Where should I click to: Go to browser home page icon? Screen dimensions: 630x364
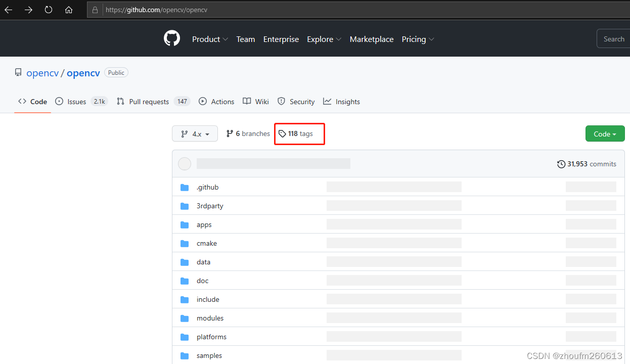click(69, 10)
